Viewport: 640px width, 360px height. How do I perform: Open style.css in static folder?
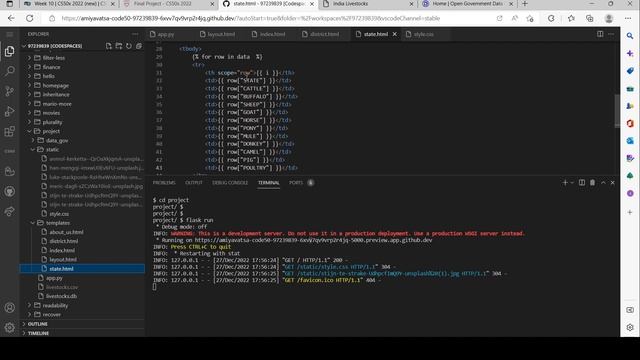pos(59,213)
